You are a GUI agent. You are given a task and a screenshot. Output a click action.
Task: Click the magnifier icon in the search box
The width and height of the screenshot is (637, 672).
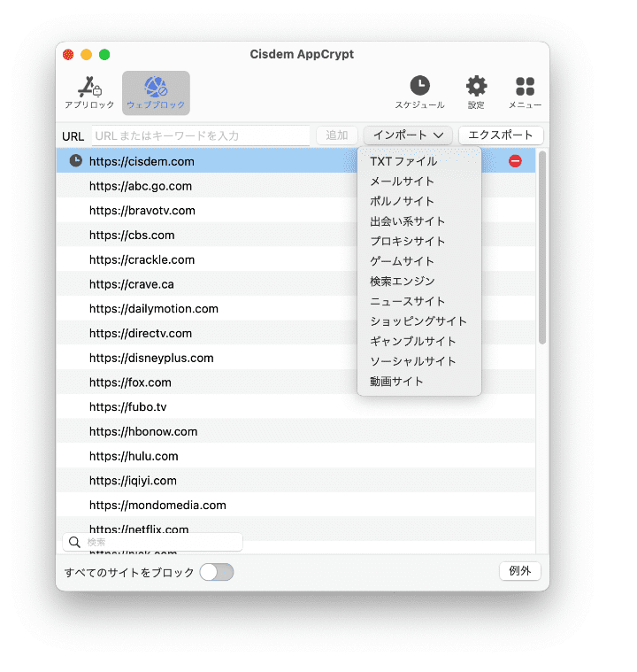(x=74, y=542)
